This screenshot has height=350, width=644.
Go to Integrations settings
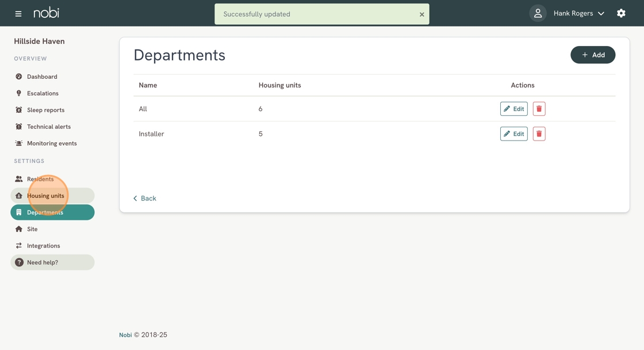coord(43,246)
